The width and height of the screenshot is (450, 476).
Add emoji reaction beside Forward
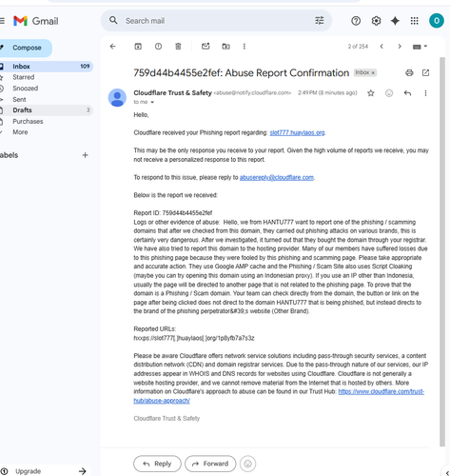[248, 464]
